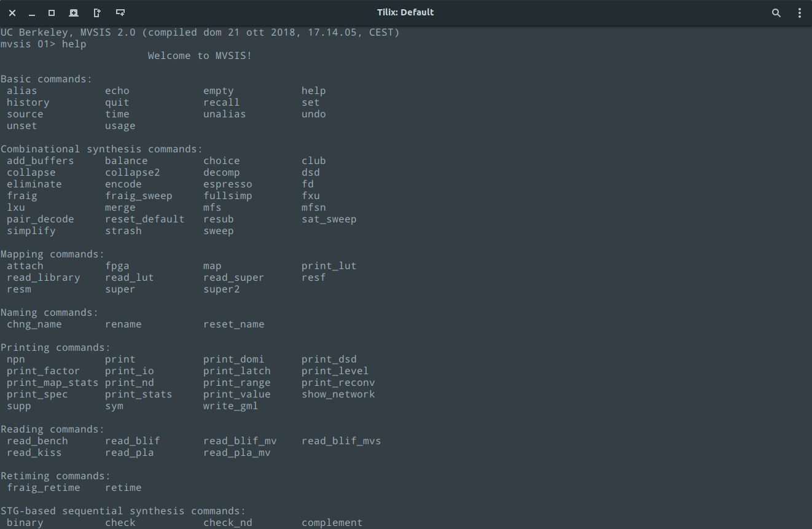Click the 'retime' command text

[123, 488]
